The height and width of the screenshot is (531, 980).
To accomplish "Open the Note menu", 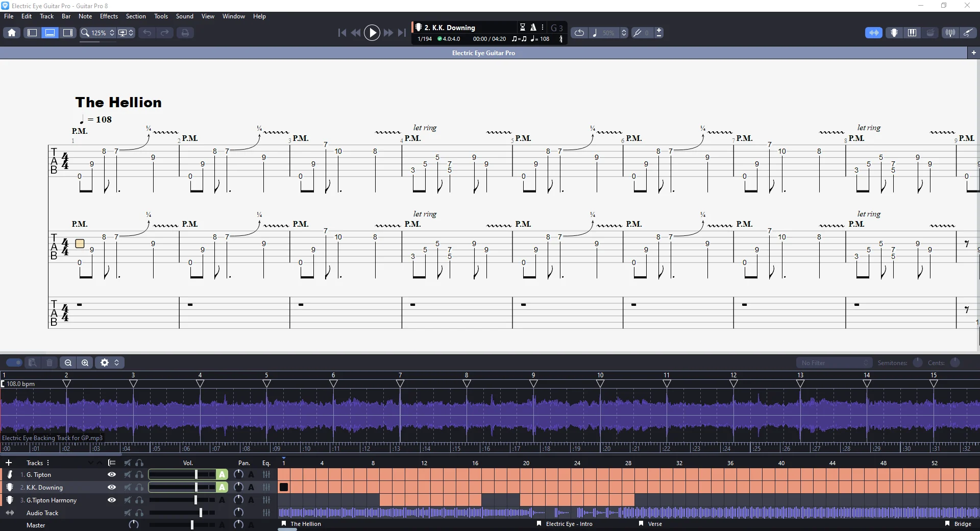I will [85, 16].
